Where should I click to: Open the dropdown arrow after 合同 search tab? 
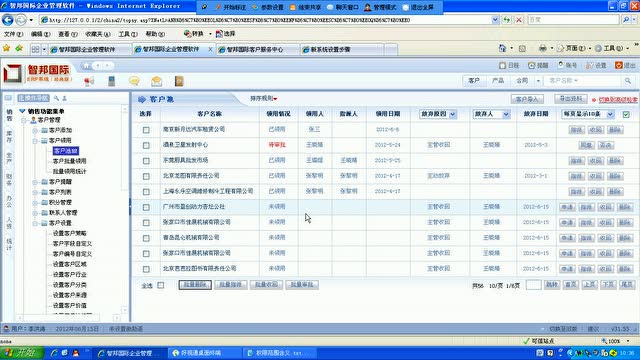[538, 81]
